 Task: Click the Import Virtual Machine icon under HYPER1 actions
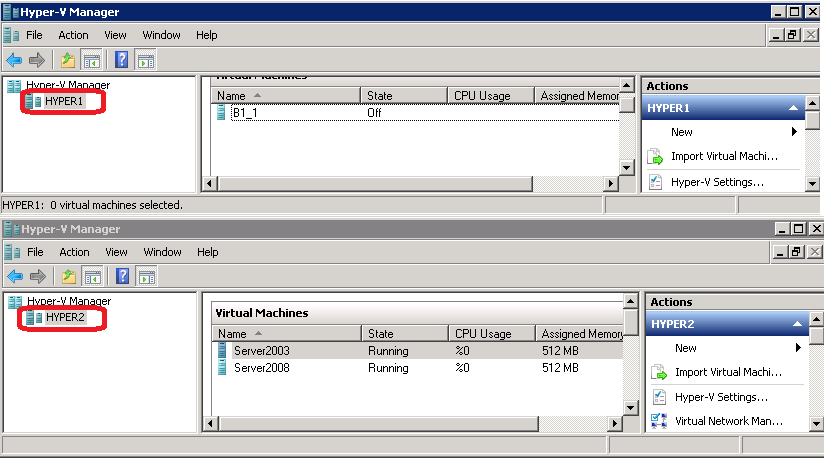pyautogui.click(x=656, y=157)
